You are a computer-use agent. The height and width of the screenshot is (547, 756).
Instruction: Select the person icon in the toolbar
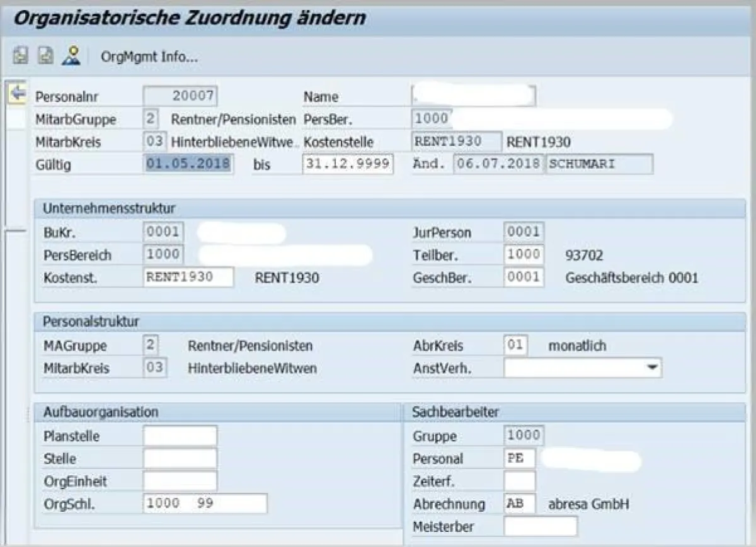pyautogui.click(x=71, y=56)
